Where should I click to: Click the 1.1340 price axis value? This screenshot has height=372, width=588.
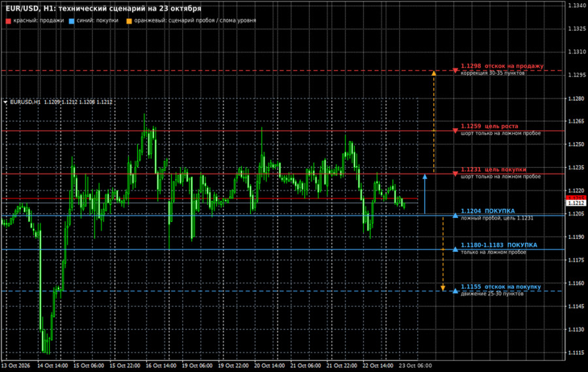(x=577, y=5)
